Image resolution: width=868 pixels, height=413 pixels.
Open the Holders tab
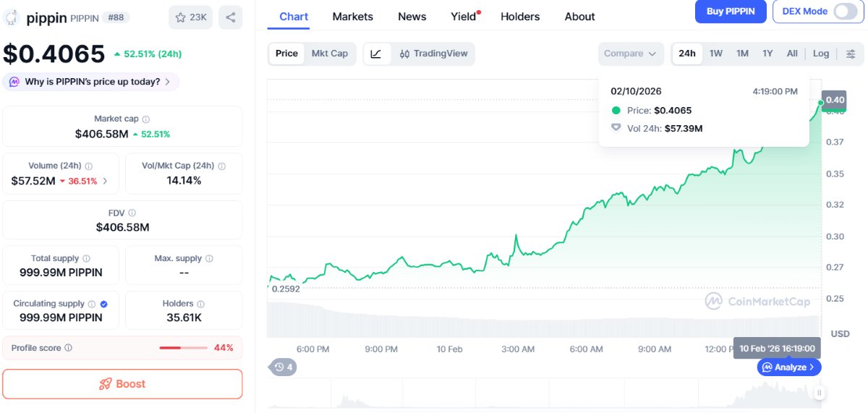click(520, 16)
